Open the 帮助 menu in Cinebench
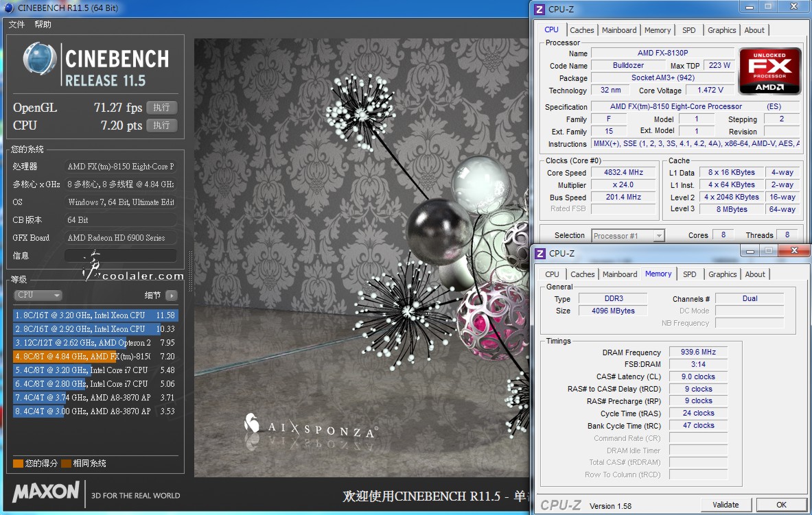 point(43,24)
